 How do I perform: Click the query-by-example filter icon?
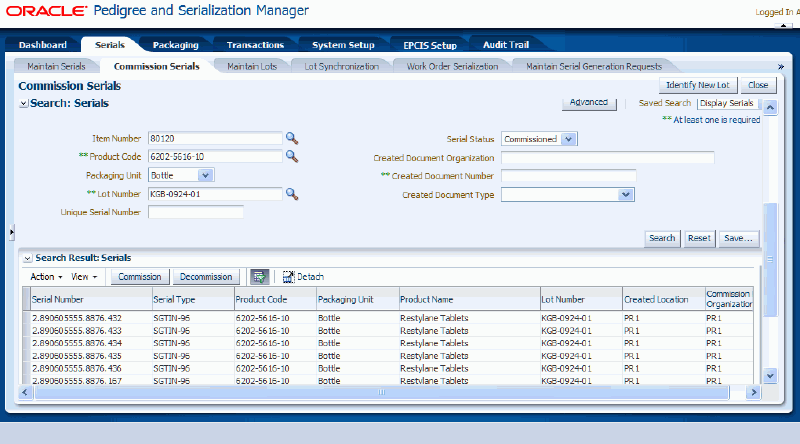coord(259,276)
